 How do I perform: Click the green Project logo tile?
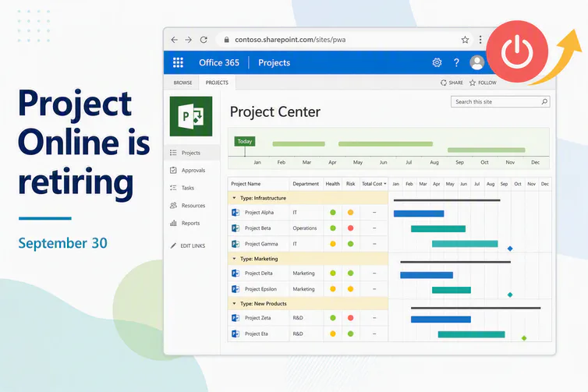point(191,116)
